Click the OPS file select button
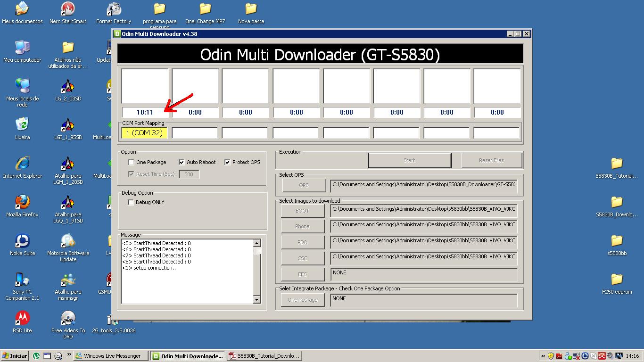The width and height of the screenshot is (644, 362). pos(304,185)
